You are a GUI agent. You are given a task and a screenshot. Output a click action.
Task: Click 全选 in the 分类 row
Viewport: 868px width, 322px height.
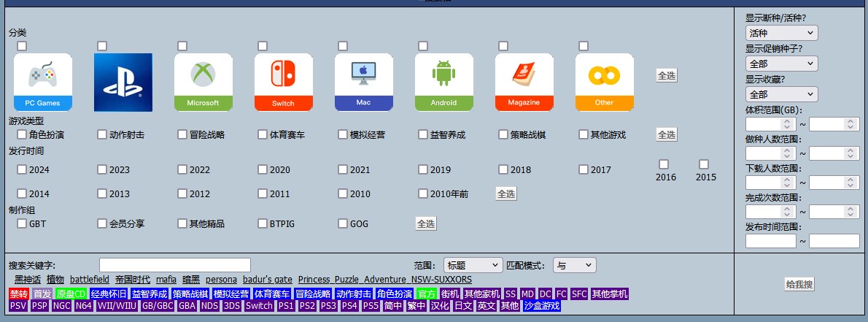pyautogui.click(x=667, y=76)
